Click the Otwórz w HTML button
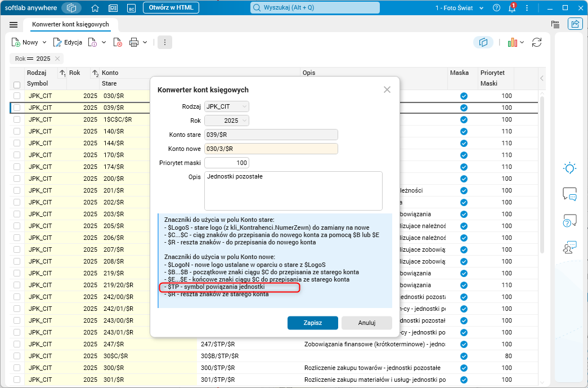This screenshot has height=388, width=588. pyautogui.click(x=171, y=8)
